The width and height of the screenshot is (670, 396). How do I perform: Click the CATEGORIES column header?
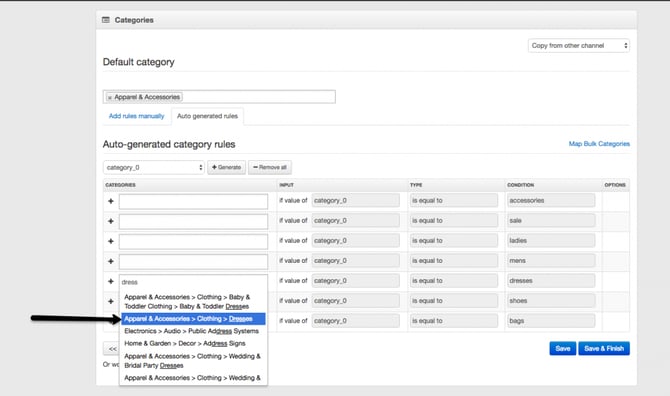click(x=120, y=185)
